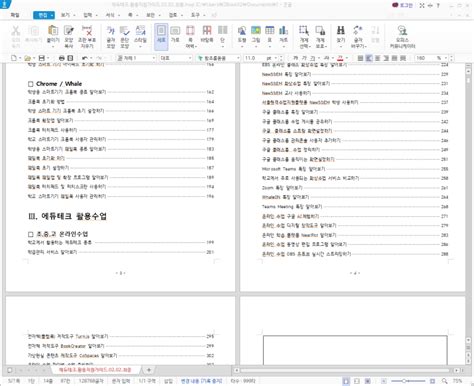
Task: Open Character Shape (글자 모양) dialog
Action: point(111,36)
